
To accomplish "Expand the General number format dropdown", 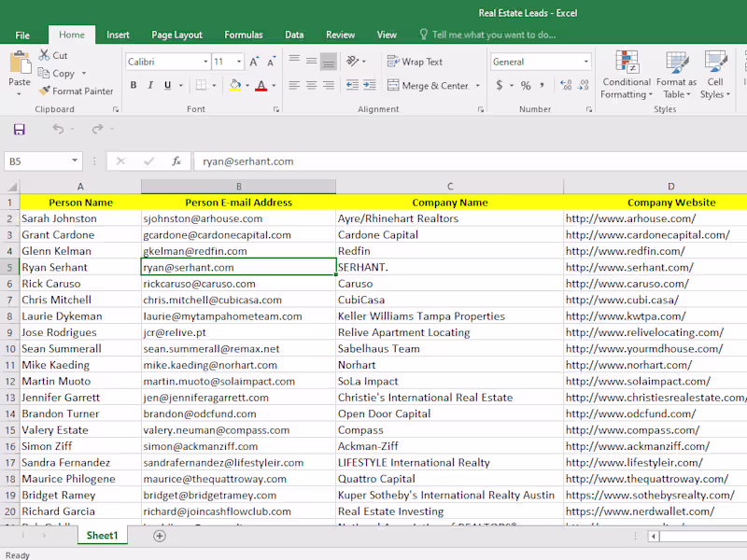I will (586, 62).
